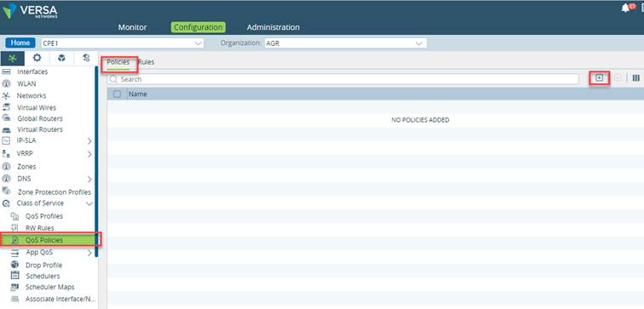Select the Objects cube tab icon

pyautogui.click(x=61, y=58)
